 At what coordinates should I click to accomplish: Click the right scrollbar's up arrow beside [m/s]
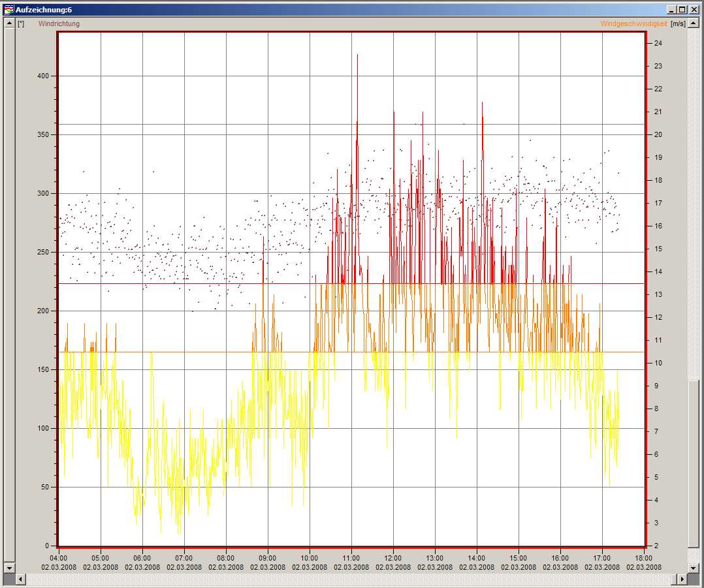tap(694, 23)
